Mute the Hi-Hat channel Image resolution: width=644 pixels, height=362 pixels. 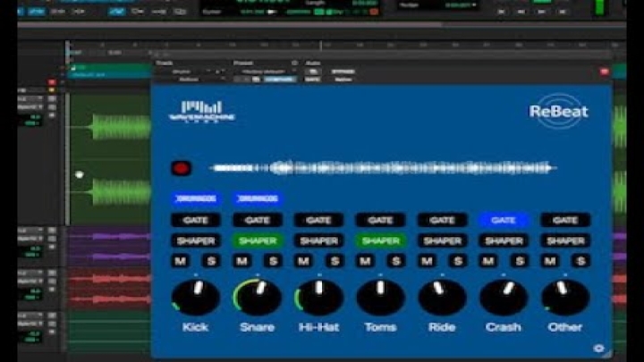pos(303,261)
